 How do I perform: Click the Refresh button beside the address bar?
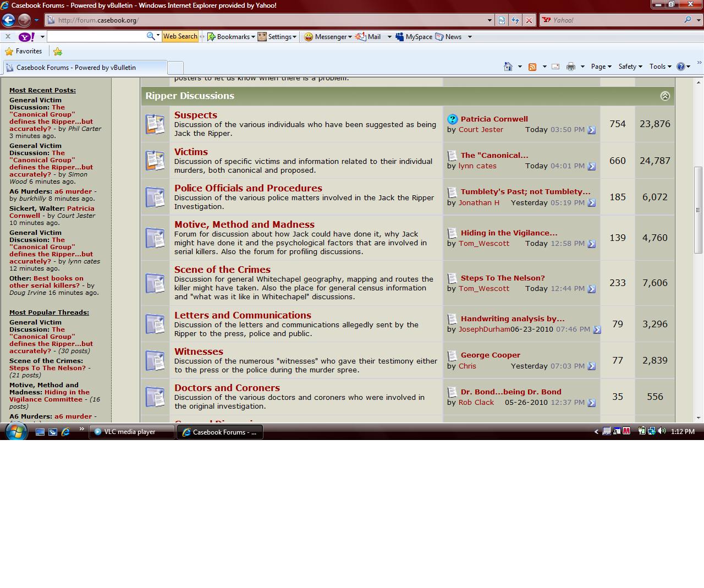(515, 20)
